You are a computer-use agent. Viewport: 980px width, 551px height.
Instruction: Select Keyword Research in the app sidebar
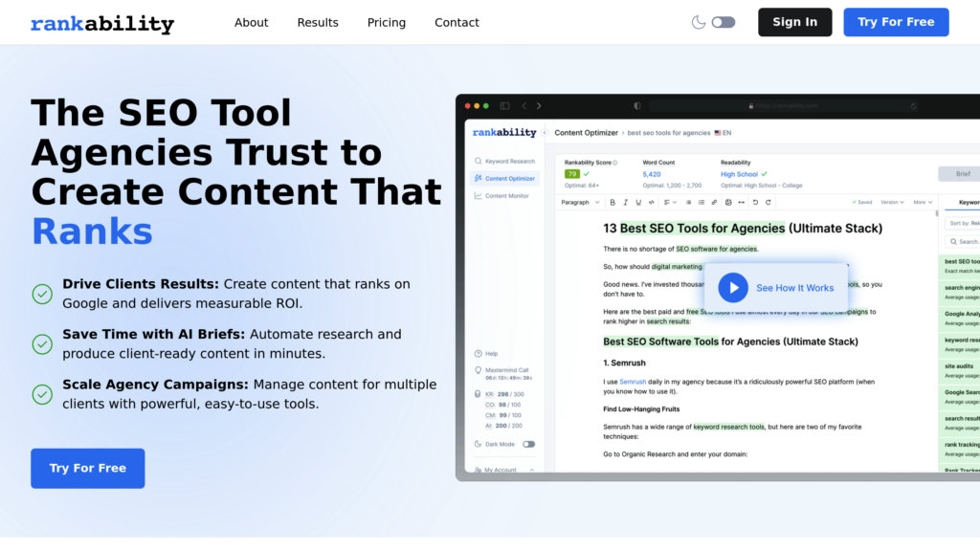pyautogui.click(x=509, y=162)
